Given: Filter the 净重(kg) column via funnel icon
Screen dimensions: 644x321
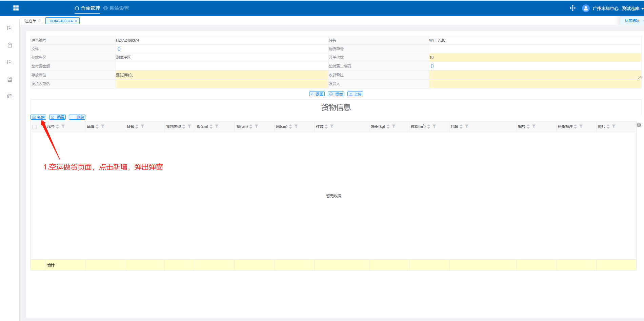Looking at the screenshot, I should tap(394, 126).
